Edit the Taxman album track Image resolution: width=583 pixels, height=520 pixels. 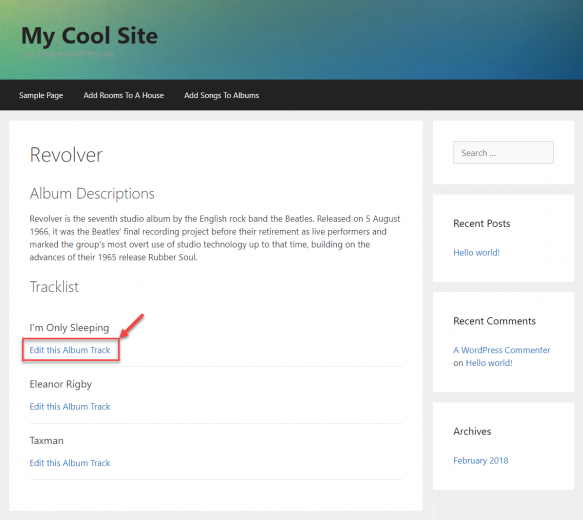(70, 463)
